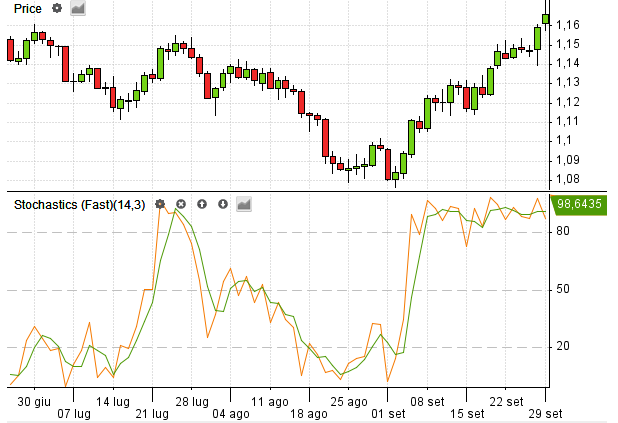
Task: Click the Price panel label
Action: click(27, 8)
